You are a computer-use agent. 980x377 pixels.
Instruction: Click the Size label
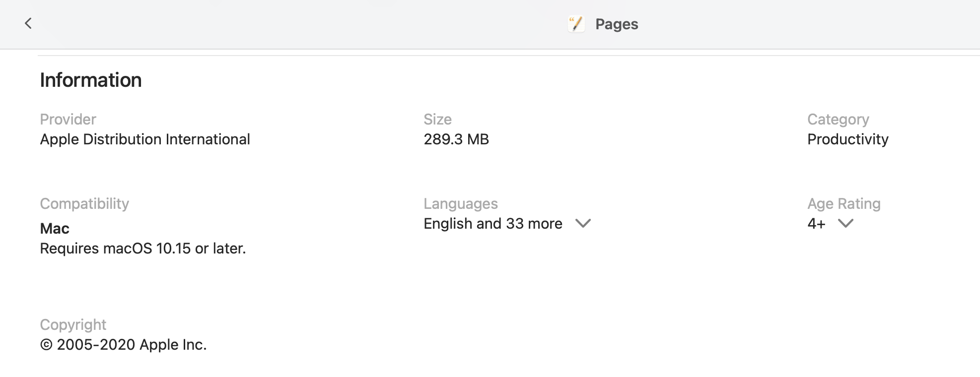[437, 119]
